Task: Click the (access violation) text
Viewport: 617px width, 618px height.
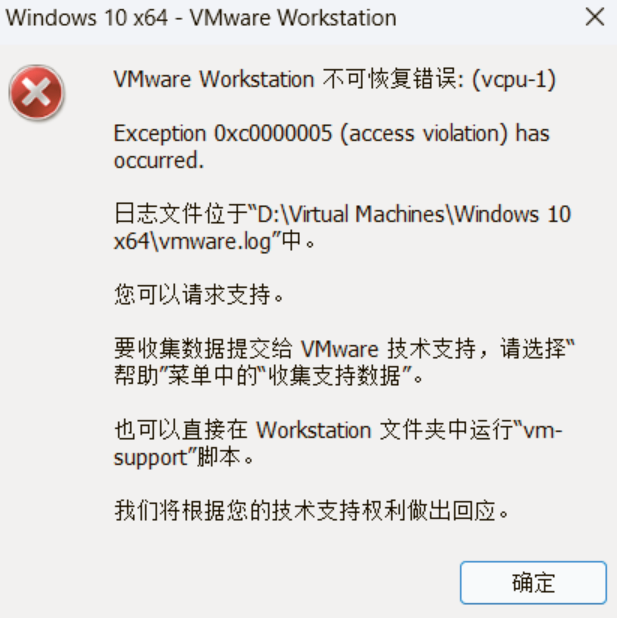Action: pyautogui.click(x=424, y=134)
